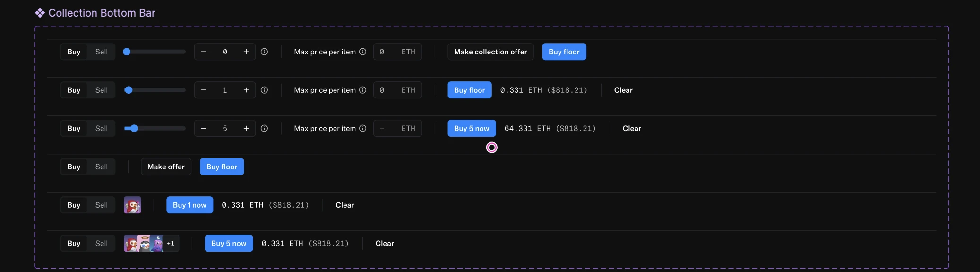Click Buy 5 now beside stacked thumbnails
The height and width of the screenshot is (272, 980).
[x=229, y=244]
